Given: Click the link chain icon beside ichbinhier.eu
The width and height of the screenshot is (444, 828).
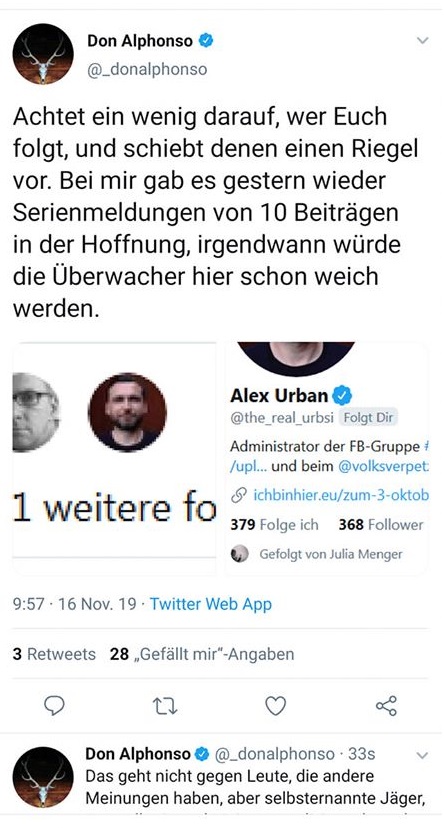Looking at the screenshot, I should pos(239,496).
